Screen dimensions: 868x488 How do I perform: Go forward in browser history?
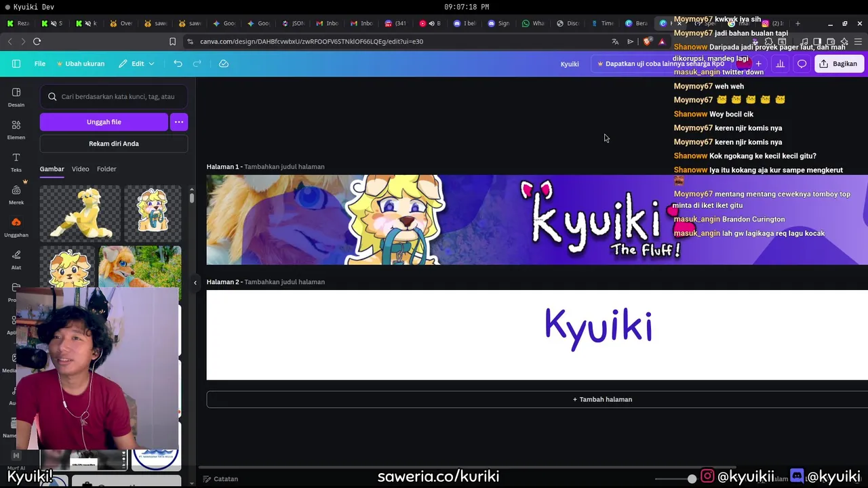(x=23, y=41)
